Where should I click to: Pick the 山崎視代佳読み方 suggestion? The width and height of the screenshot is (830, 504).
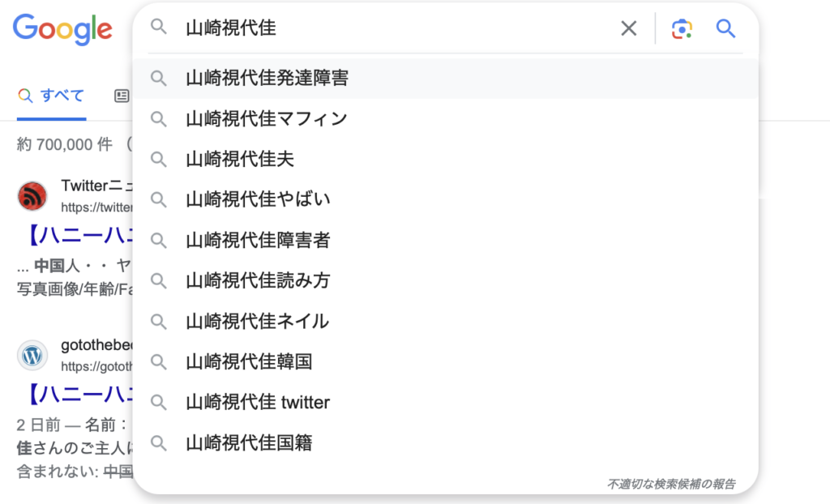tap(258, 281)
